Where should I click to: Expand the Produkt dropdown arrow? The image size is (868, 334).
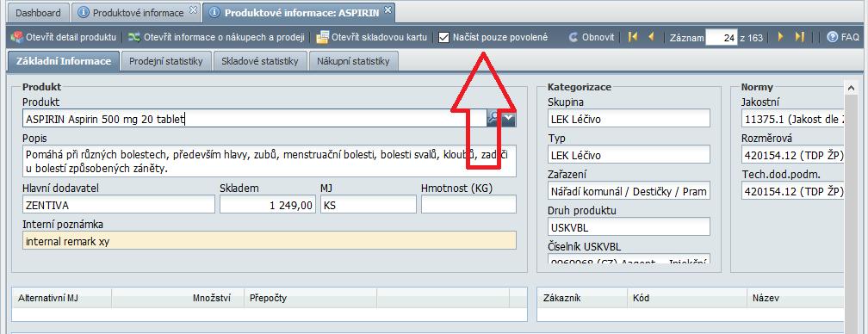(509, 118)
